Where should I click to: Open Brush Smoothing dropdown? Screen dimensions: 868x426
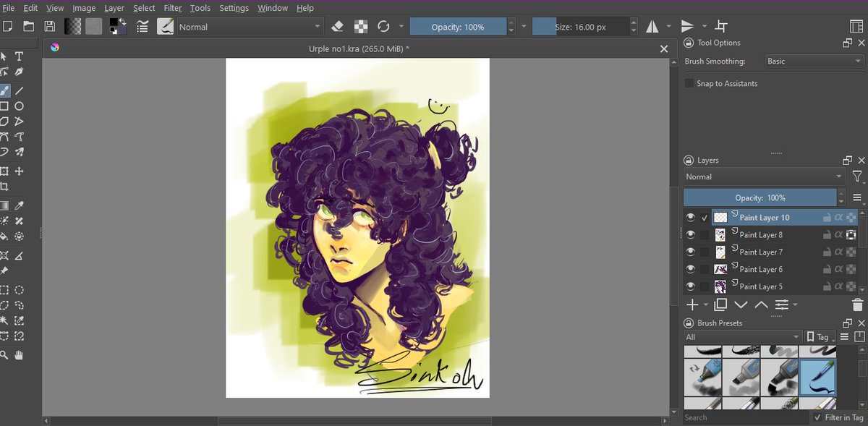(x=814, y=61)
